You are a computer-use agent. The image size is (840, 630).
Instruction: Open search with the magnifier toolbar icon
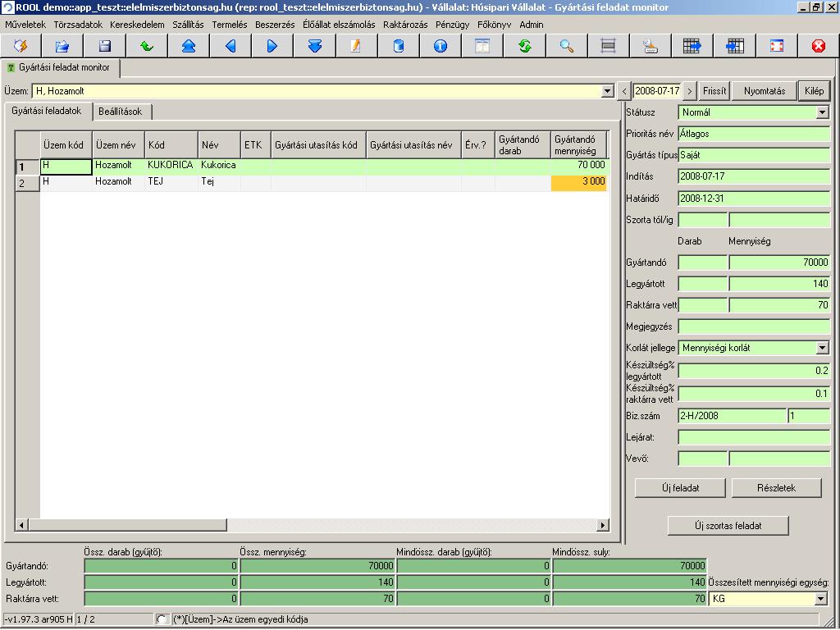tap(566, 46)
